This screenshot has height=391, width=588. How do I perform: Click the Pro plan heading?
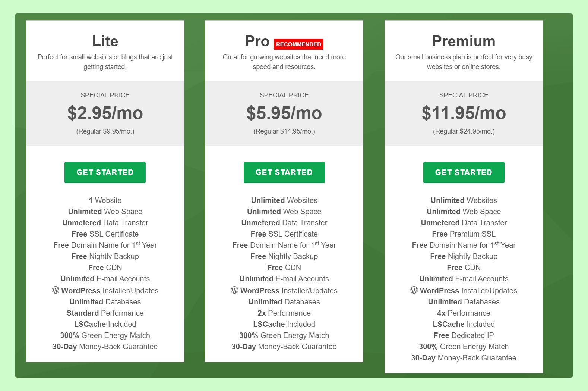(x=257, y=41)
